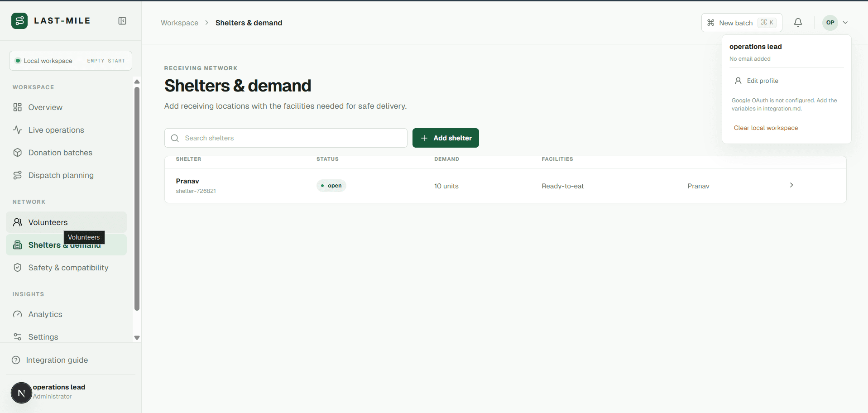The height and width of the screenshot is (413, 868).
Task: Open Analytics insights
Action: click(x=66, y=314)
